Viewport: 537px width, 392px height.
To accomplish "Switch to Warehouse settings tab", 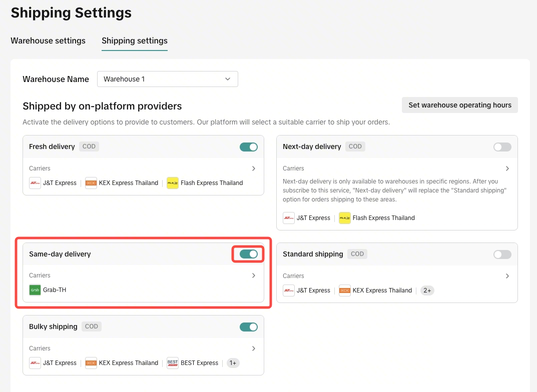I will click(48, 41).
